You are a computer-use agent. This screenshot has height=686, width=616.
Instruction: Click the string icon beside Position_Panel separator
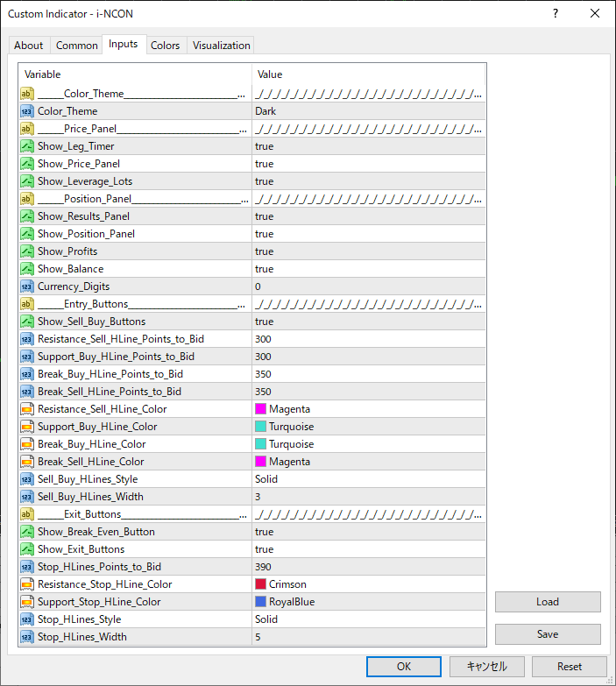[x=26, y=199]
